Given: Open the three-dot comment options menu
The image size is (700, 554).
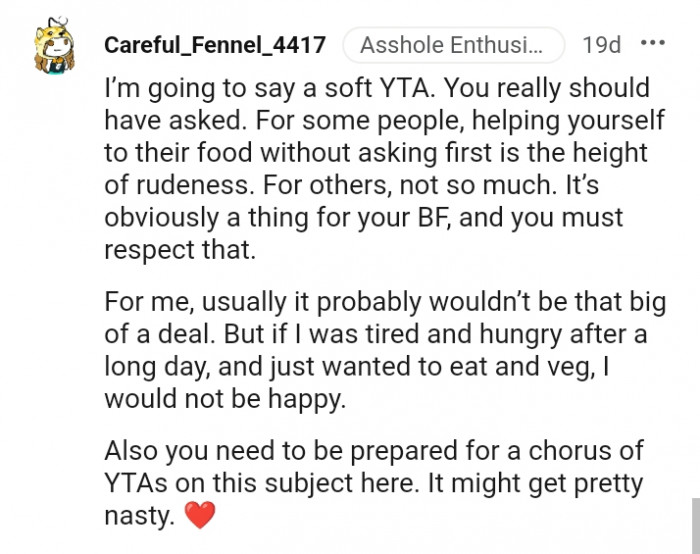Looking at the screenshot, I should coord(652,44).
